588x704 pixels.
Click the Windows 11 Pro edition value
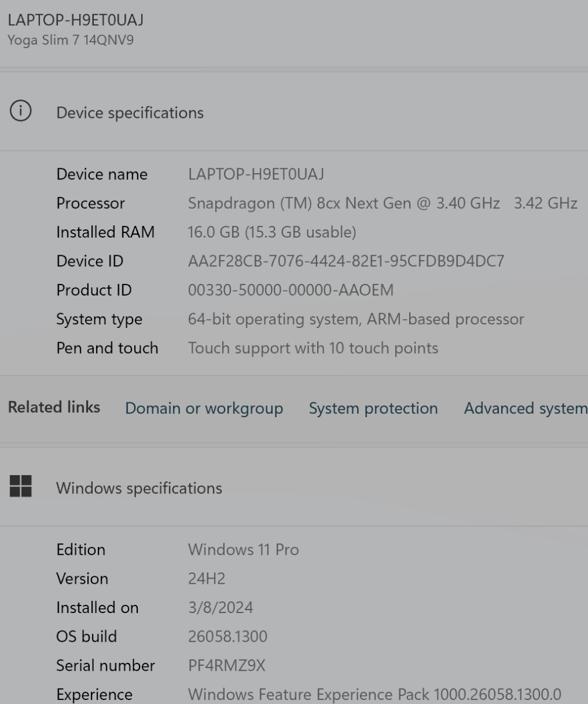[x=243, y=550]
